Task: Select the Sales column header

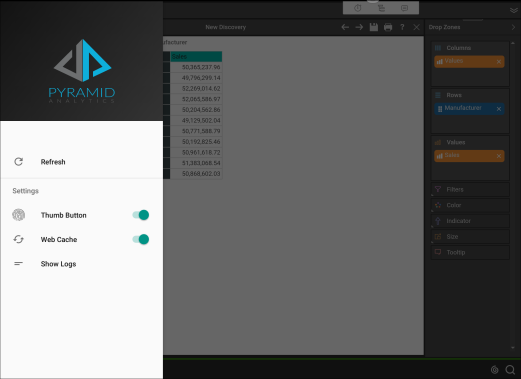Action: pyautogui.click(x=196, y=56)
